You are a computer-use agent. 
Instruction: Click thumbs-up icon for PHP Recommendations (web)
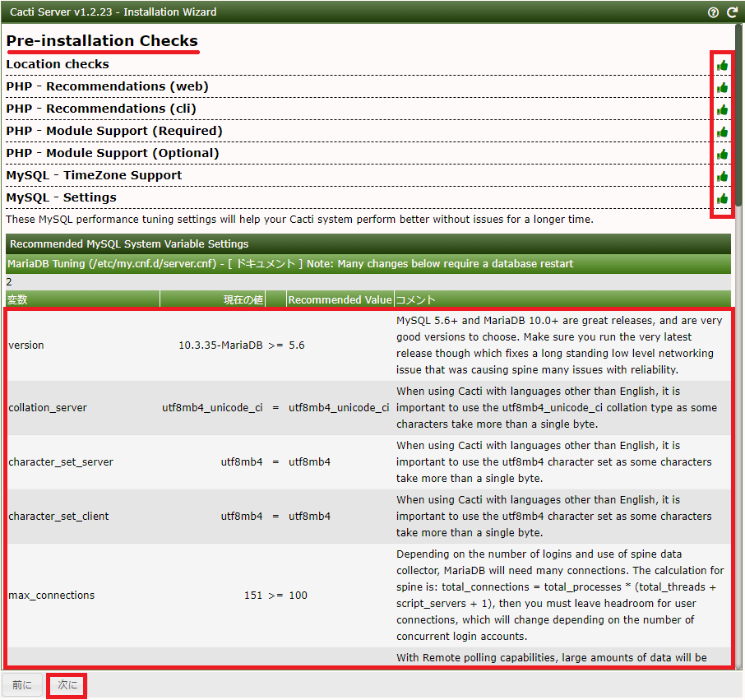point(722,87)
